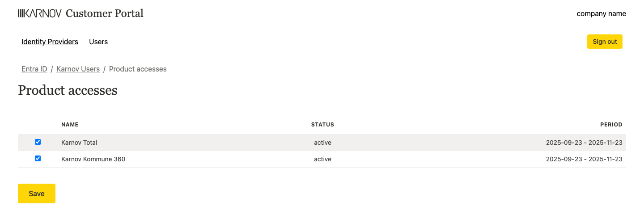
Task: Select the Karnov Kommune 360 name
Action: click(x=93, y=159)
